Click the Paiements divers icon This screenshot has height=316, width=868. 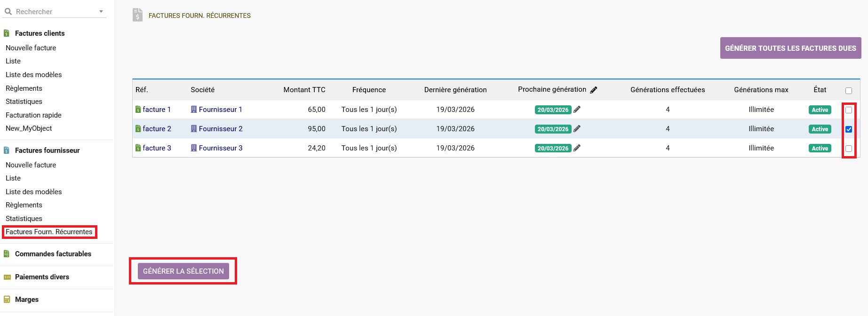7,277
